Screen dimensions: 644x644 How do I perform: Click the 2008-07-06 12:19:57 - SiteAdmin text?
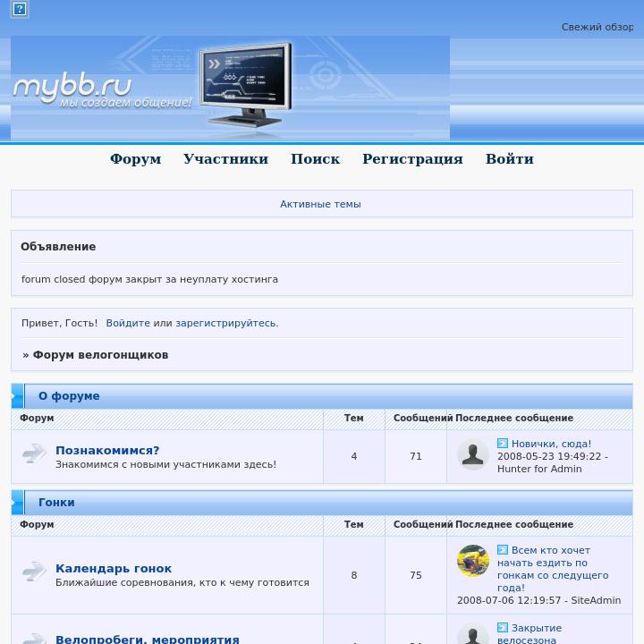[x=538, y=600]
